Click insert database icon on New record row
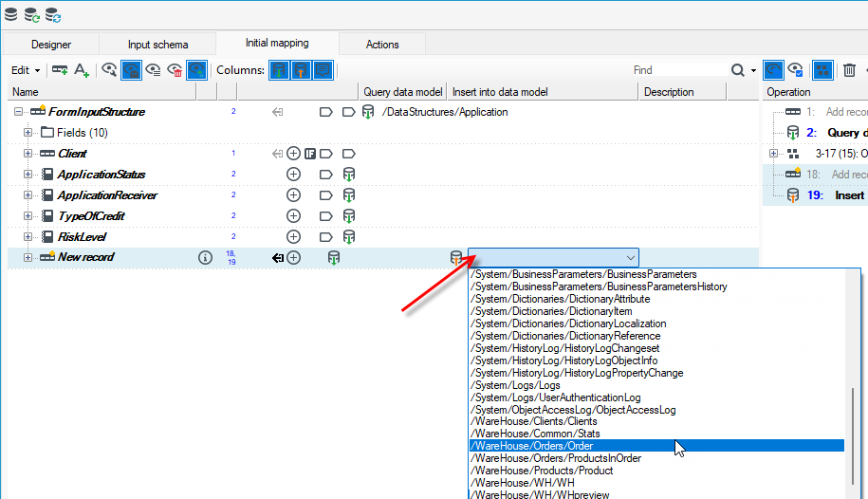 click(x=455, y=257)
